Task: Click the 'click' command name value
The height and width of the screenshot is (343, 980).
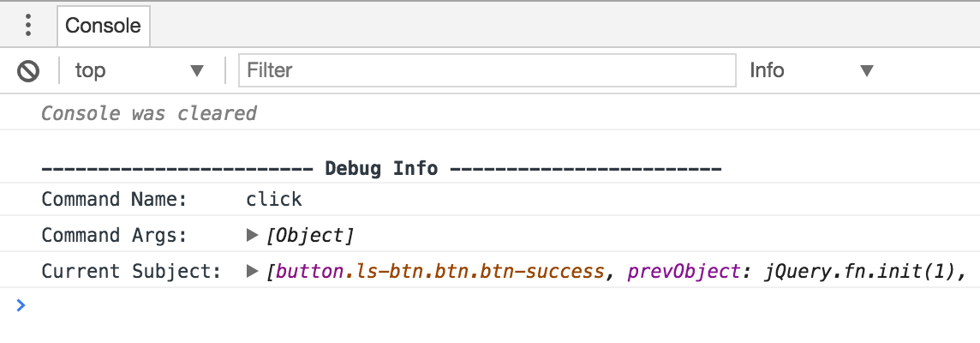Action: point(274,200)
